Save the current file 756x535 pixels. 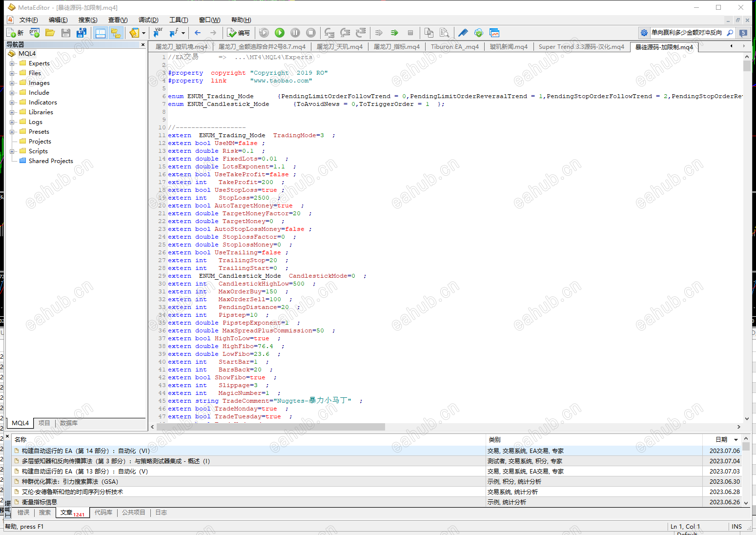[66, 33]
